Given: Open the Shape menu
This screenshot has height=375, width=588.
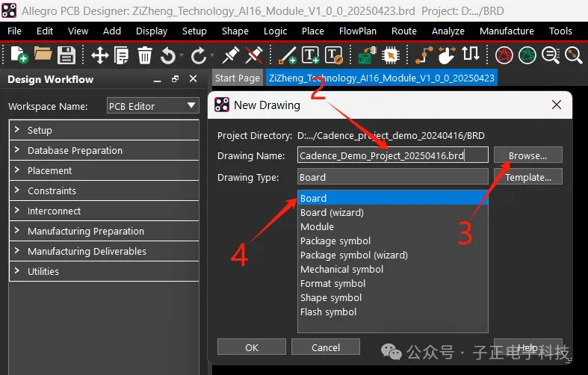Looking at the screenshot, I should coord(235,31).
